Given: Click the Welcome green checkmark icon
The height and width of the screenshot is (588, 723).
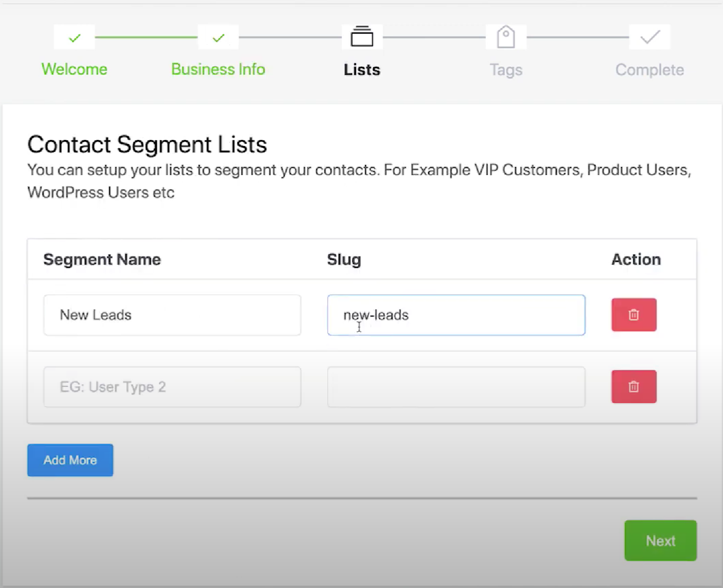Looking at the screenshot, I should pyautogui.click(x=74, y=37).
